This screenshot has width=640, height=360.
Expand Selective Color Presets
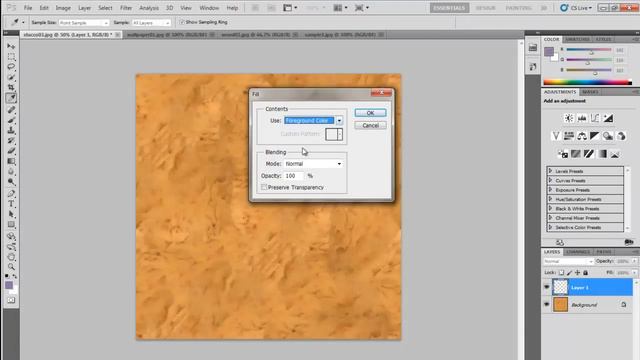(x=550, y=227)
